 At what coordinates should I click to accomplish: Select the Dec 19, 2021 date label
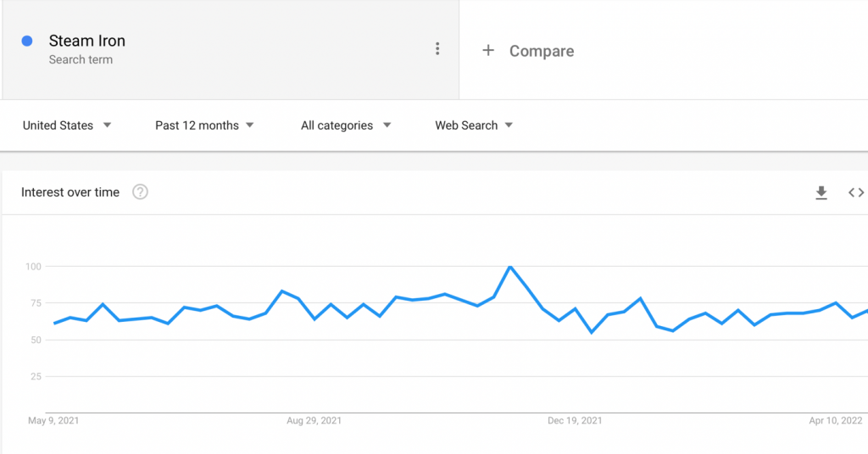coord(575,421)
